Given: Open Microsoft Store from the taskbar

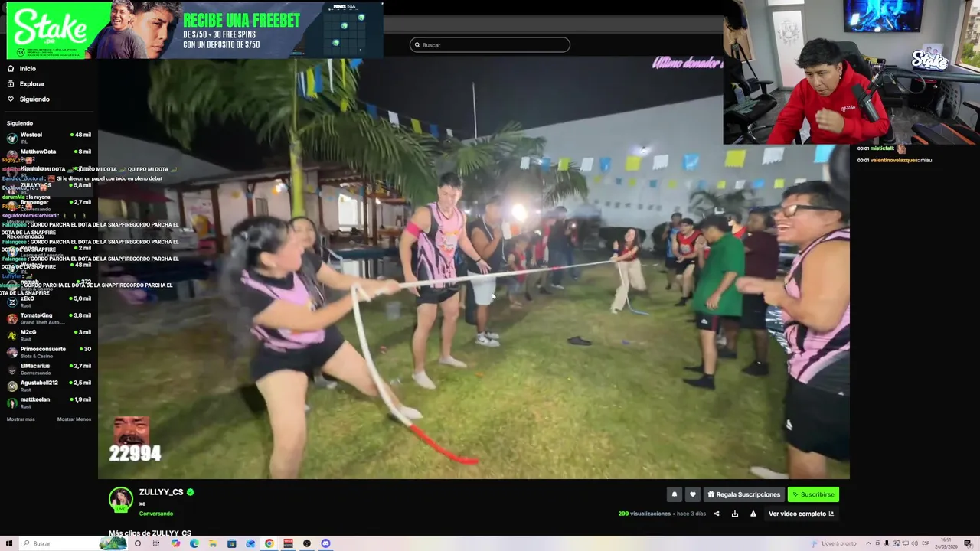Looking at the screenshot, I should (231, 543).
